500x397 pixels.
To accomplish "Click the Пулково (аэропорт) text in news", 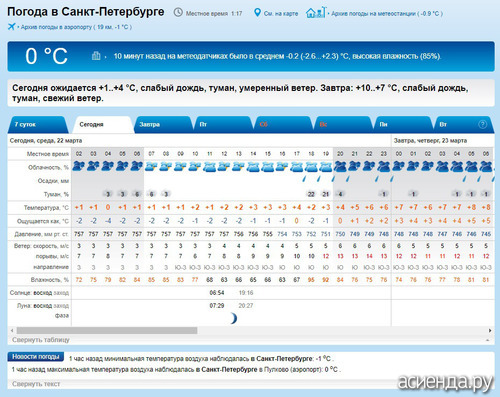I will pyautogui.click(x=293, y=369).
